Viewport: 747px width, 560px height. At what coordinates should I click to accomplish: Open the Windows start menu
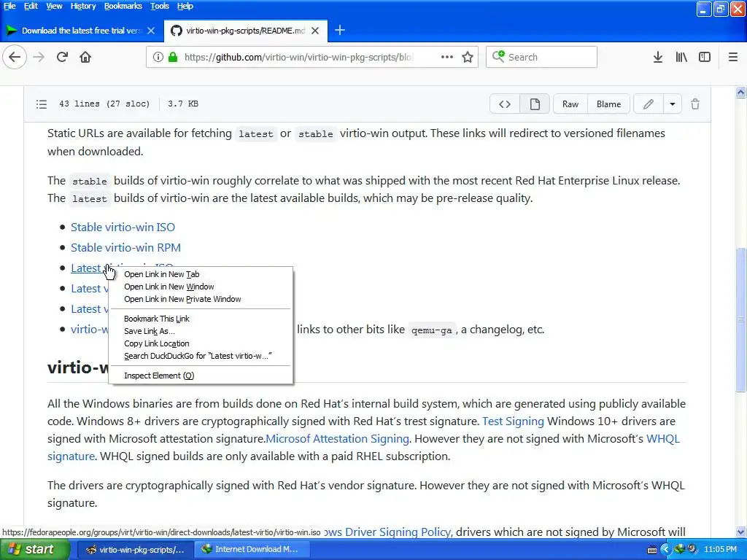[x=34, y=550]
